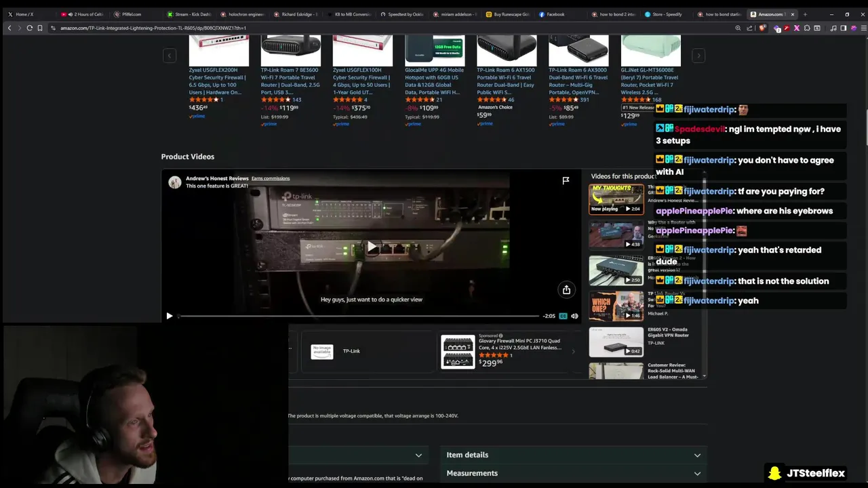Seek along the video progress bar

click(x=359, y=316)
